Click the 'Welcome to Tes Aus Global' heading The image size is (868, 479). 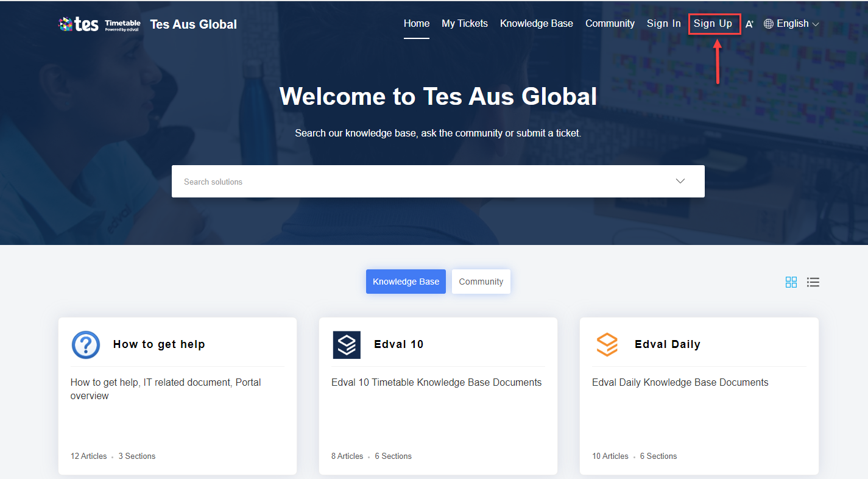click(x=438, y=96)
